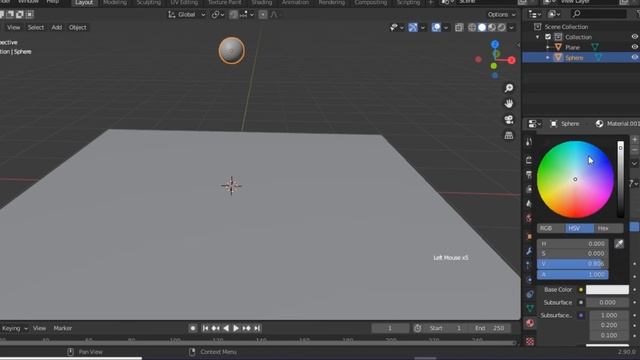
Task: Open the viewport shading options dropdown
Action: [x=511, y=27]
